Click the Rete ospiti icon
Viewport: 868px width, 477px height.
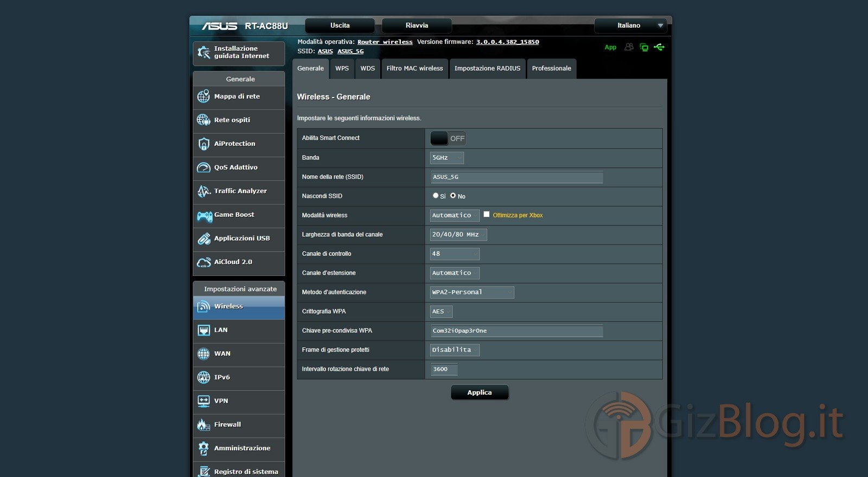coord(203,120)
